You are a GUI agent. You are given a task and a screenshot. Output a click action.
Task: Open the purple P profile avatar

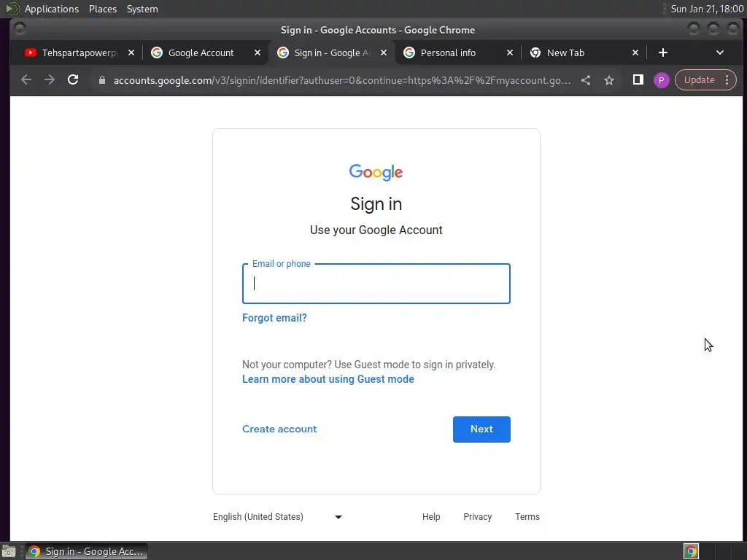[x=661, y=80]
